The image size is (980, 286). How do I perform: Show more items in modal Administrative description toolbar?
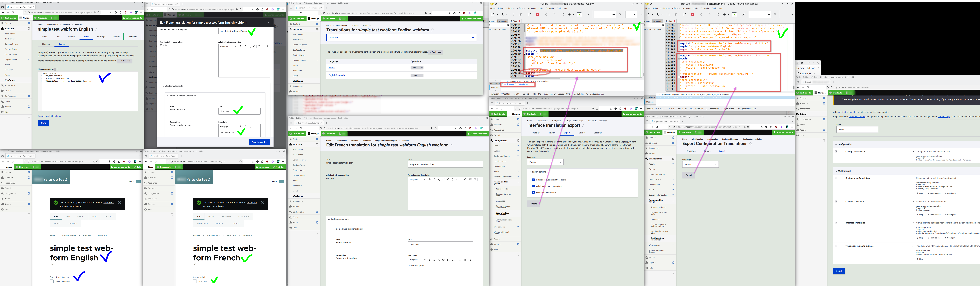[x=267, y=46]
